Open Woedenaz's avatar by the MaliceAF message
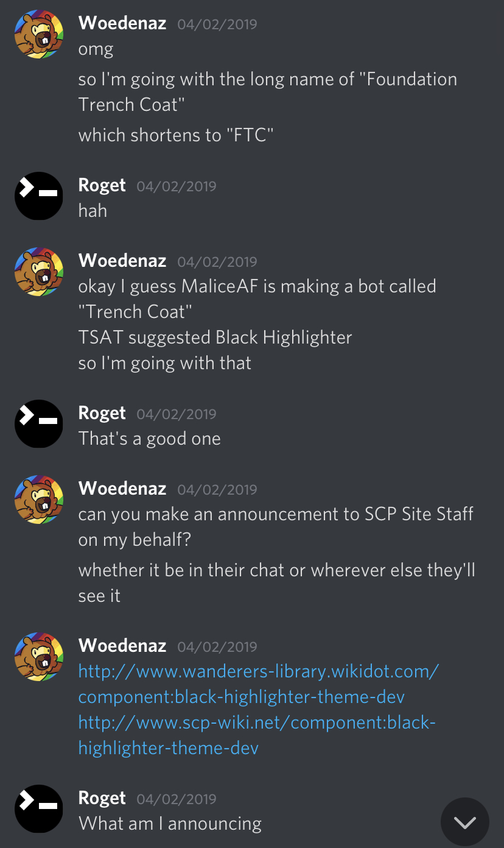 tap(39, 272)
